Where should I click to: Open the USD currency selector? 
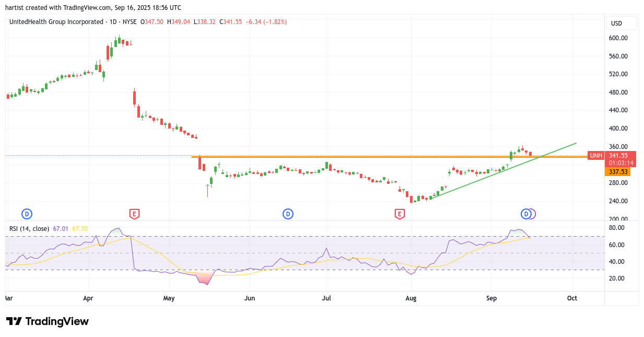621,23
